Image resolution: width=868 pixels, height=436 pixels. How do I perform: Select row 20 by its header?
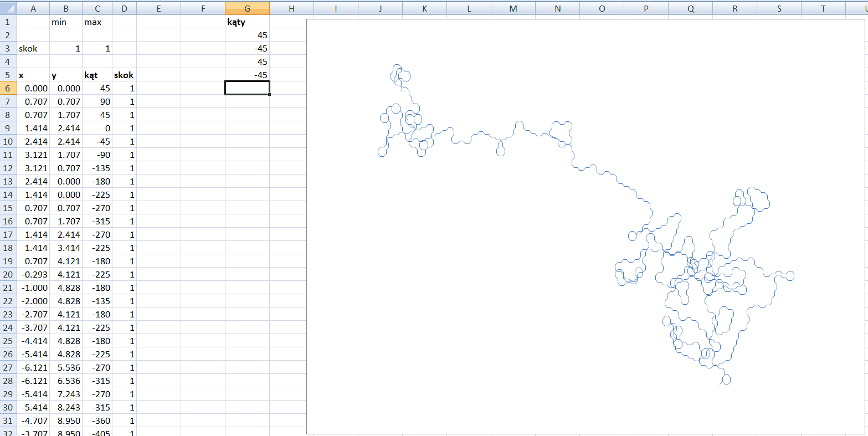pos(8,274)
